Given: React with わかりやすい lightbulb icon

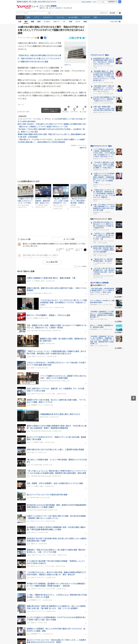Looking at the screenshot, I should pos(74,109).
